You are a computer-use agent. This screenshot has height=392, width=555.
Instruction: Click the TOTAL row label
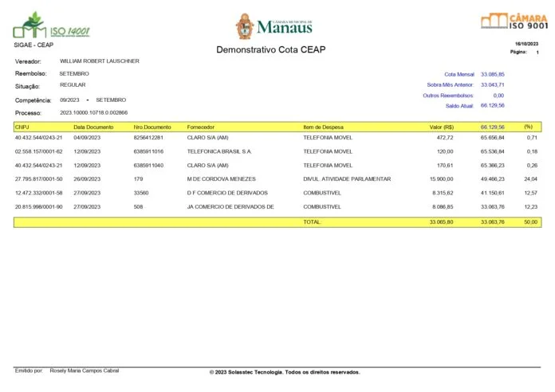click(312, 221)
